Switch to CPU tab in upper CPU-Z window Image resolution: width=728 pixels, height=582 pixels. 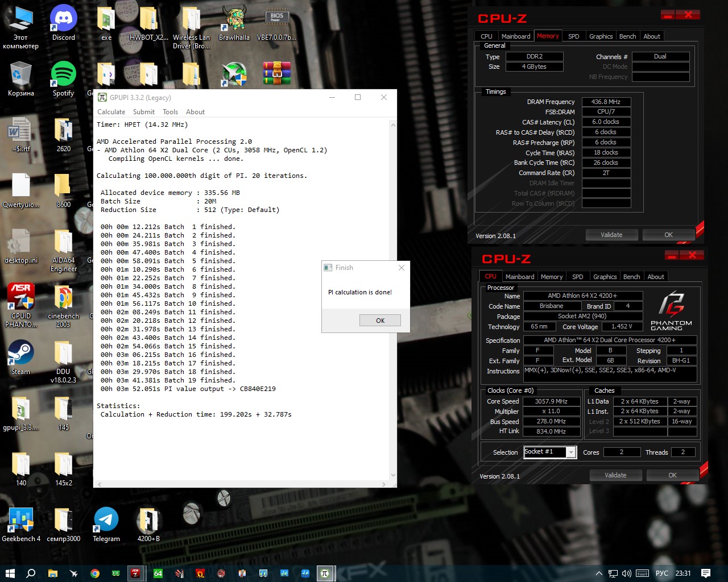click(x=486, y=36)
